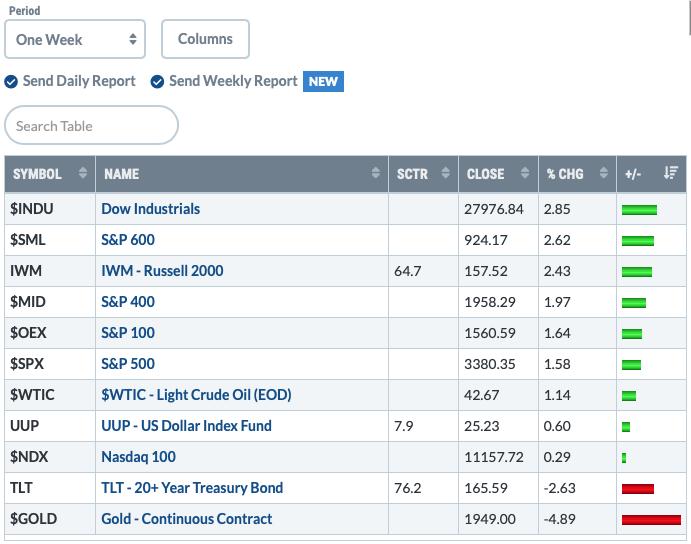
Task: Click the close value 1949.00
Action: [490, 519]
